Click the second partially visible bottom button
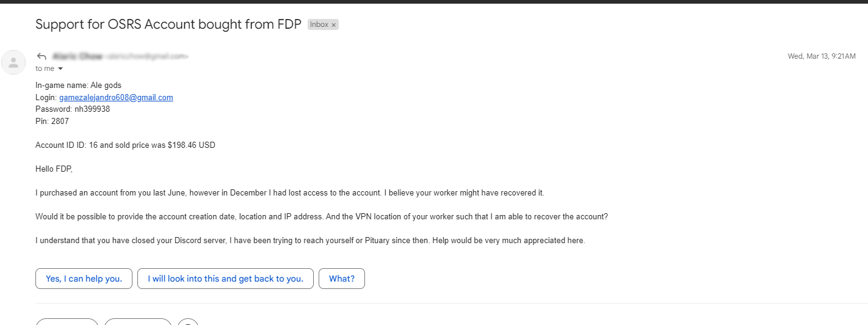Screen dimensions: 868x325 [138, 322]
